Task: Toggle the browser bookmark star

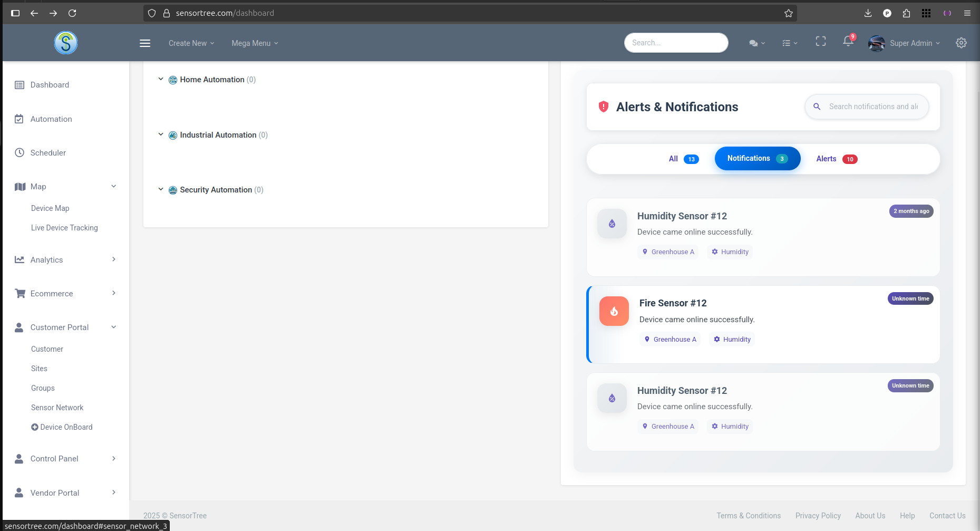Action: [x=789, y=13]
